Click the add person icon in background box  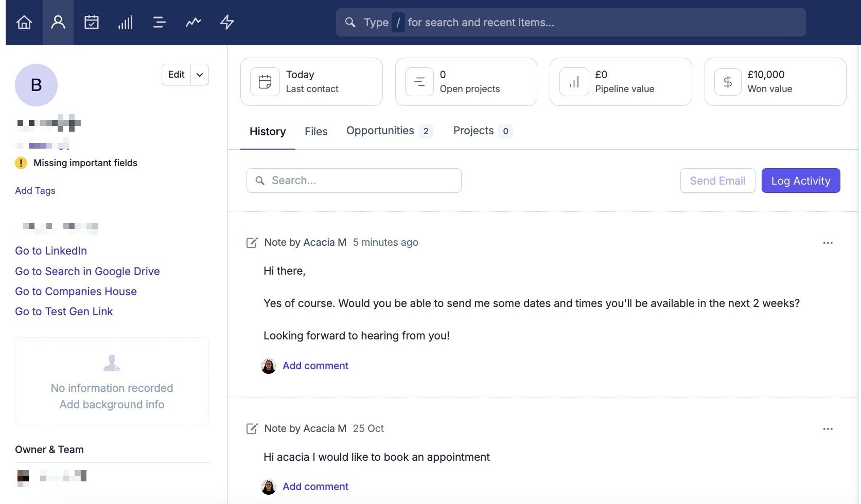point(112,363)
